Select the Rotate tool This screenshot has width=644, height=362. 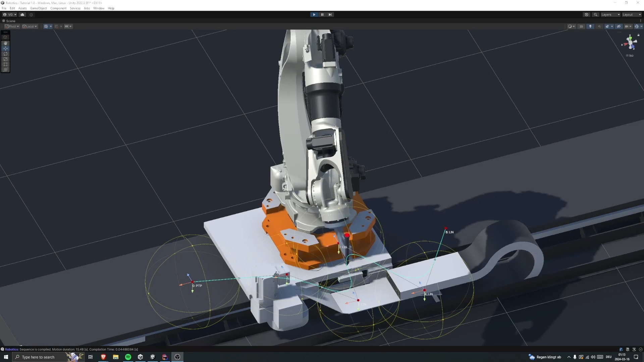(x=5, y=54)
